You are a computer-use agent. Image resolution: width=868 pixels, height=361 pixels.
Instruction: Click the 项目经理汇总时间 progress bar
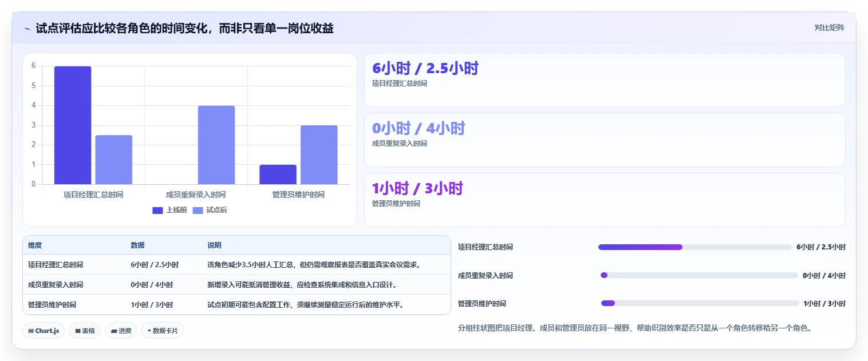click(x=695, y=247)
